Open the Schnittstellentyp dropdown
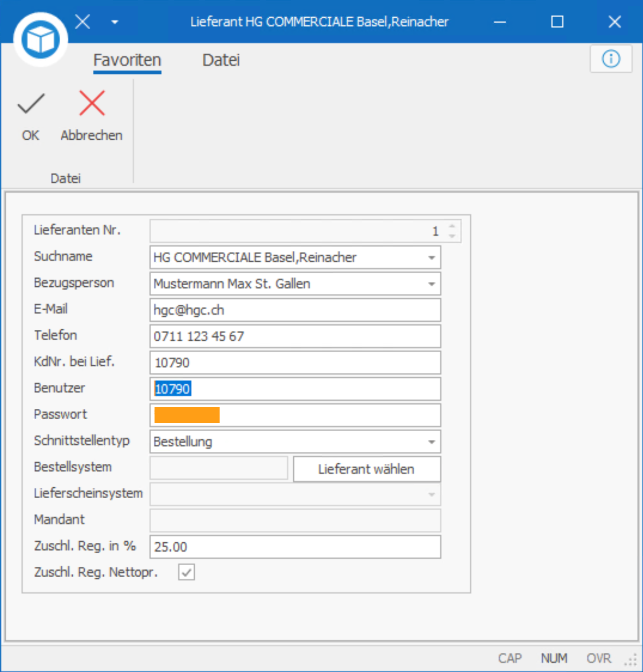Image resolution: width=643 pixels, height=672 pixels. 432,442
